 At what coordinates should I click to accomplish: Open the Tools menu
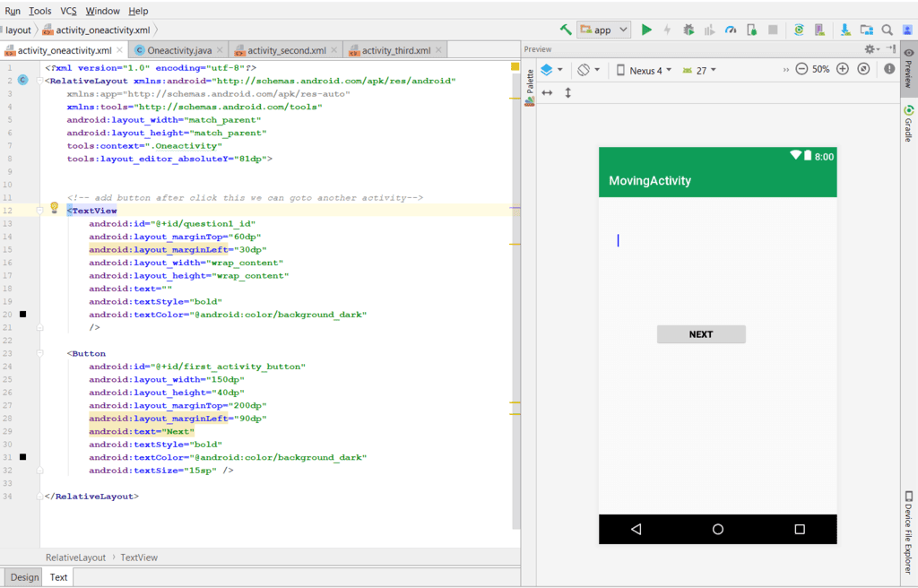(x=40, y=11)
